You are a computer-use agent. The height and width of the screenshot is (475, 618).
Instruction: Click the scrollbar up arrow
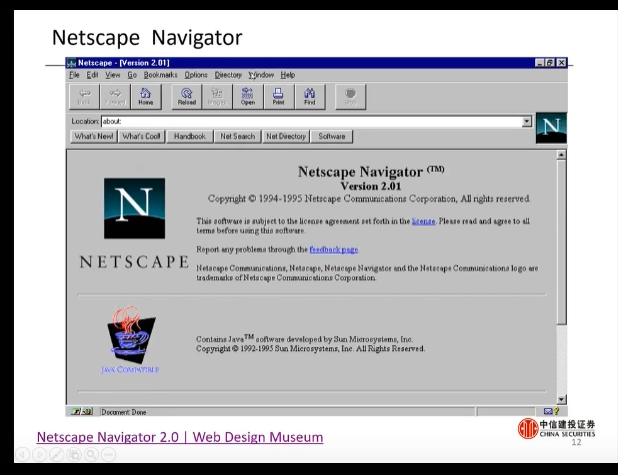tap(561, 155)
